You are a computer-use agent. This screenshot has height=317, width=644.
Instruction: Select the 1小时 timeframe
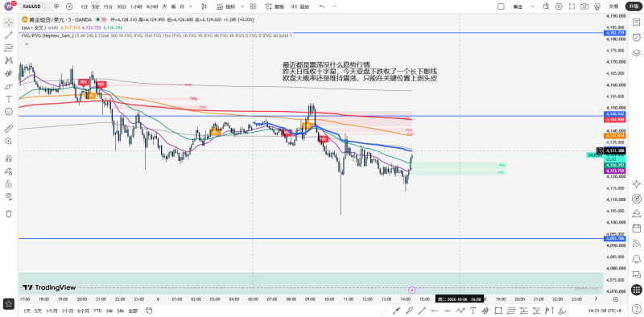pyautogui.click(x=136, y=6)
